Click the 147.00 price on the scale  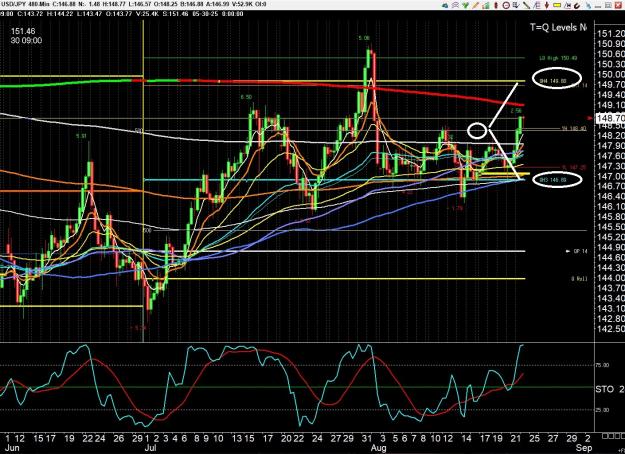tap(611, 176)
